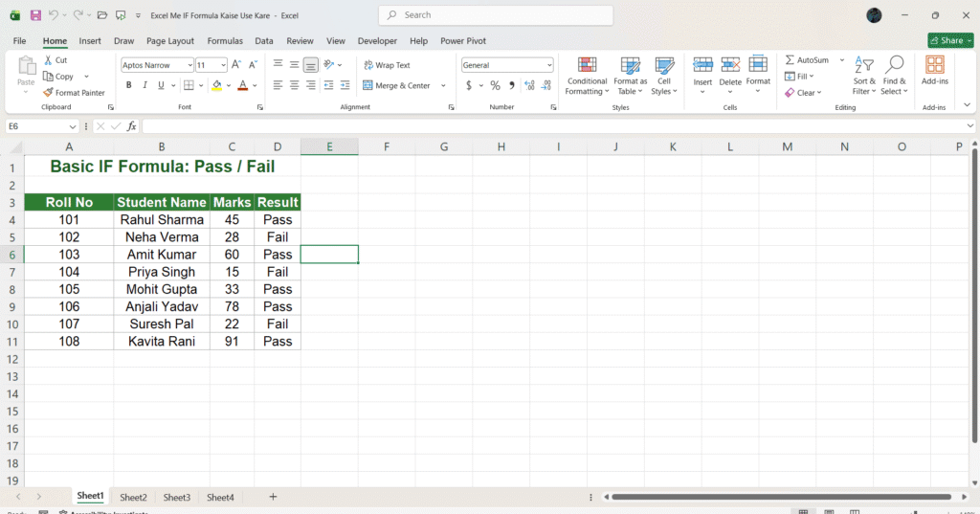Toggle Underline formatting
Viewport: 980px width, 514px height.
(x=161, y=85)
